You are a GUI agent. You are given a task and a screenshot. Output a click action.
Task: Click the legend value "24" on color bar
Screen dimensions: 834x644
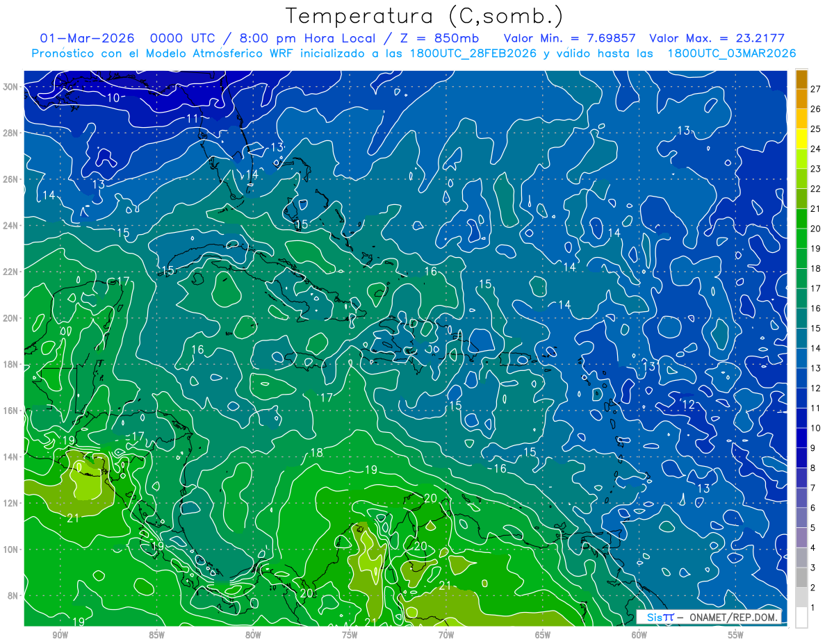pos(816,149)
